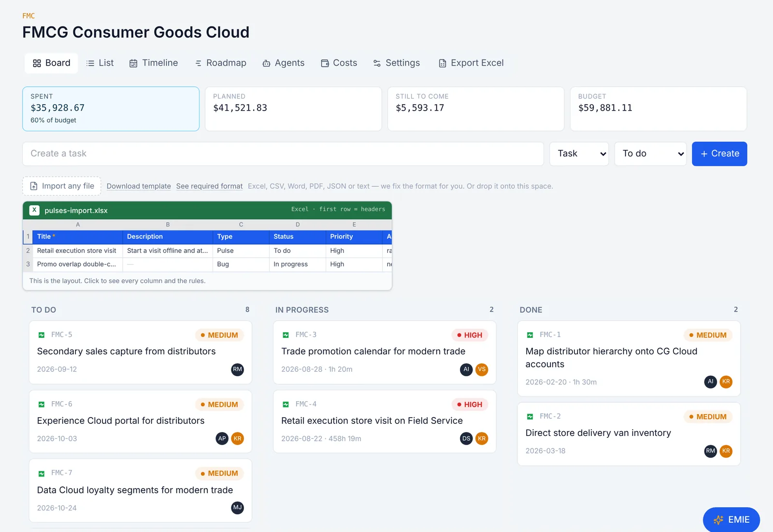Click the FMC-6 task type icon
This screenshot has width=773, height=532.
(42, 405)
